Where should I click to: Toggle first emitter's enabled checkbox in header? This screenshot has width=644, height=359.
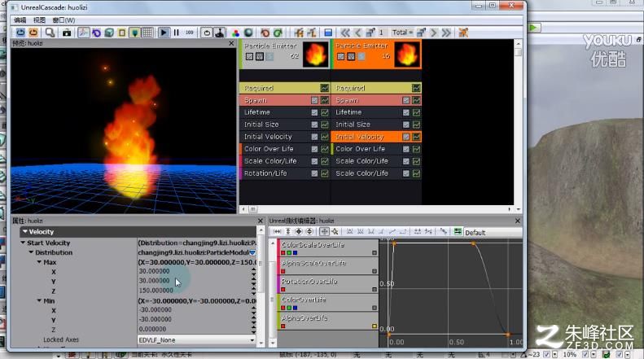[249, 56]
